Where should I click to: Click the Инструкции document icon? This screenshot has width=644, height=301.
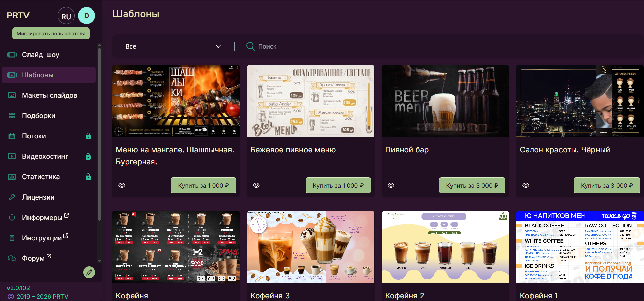pos(12,238)
